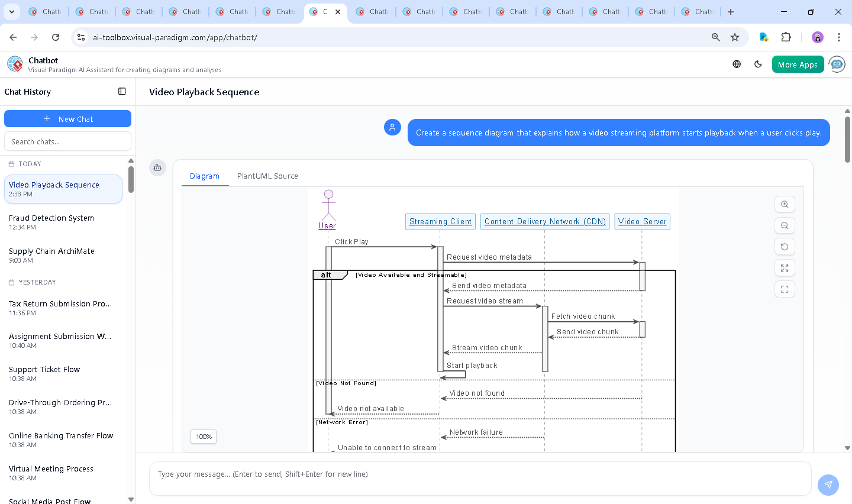This screenshot has width=852, height=504.
Task: Click the send message arrow button
Action: click(828, 484)
